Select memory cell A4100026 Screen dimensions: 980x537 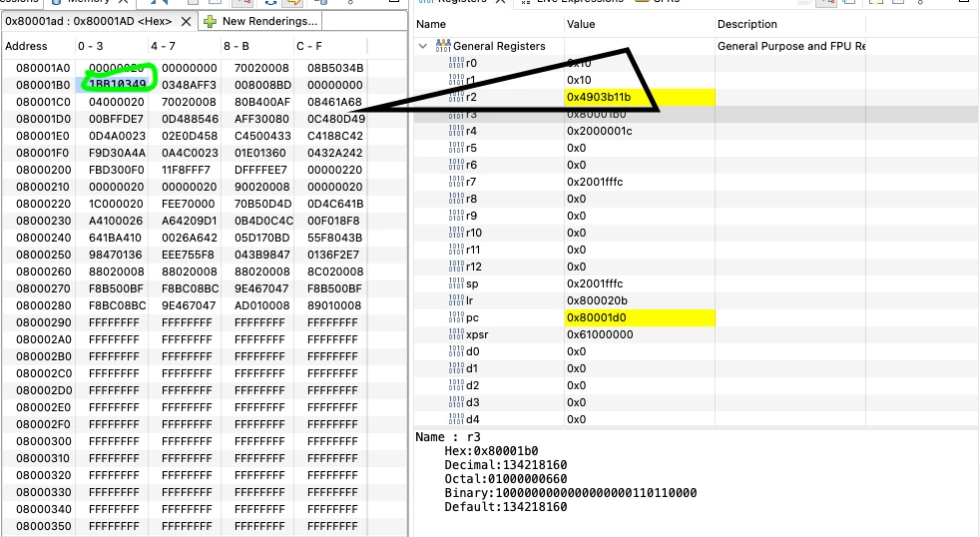116,221
